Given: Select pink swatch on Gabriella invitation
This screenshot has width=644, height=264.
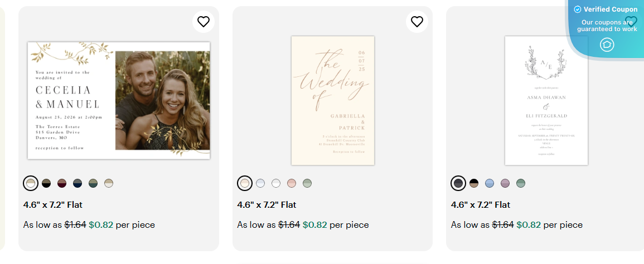Looking at the screenshot, I should pos(292,183).
